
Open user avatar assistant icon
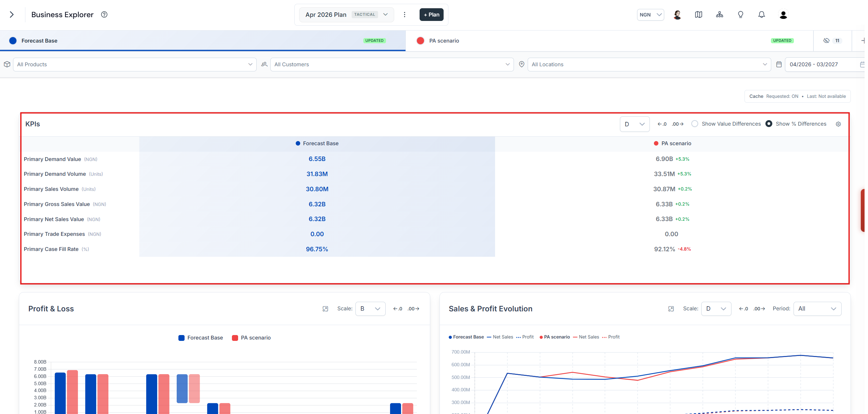click(677, 14)
